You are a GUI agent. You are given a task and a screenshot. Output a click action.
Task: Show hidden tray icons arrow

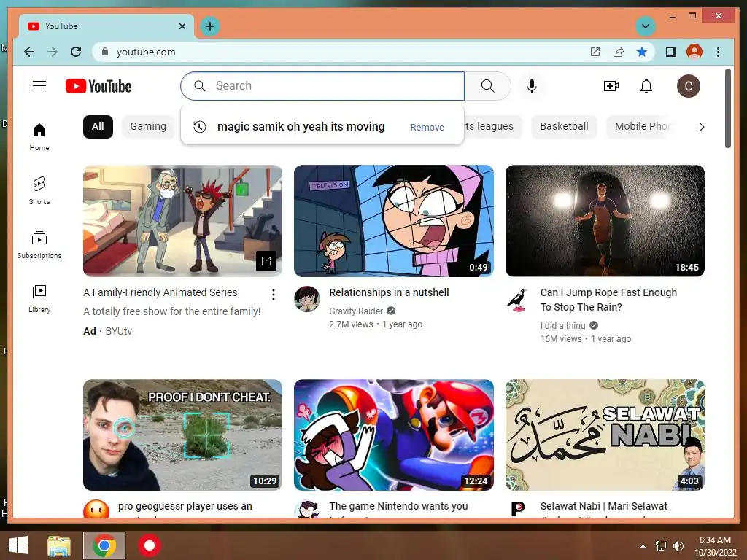pyautogui.click(x=643, y=546)
